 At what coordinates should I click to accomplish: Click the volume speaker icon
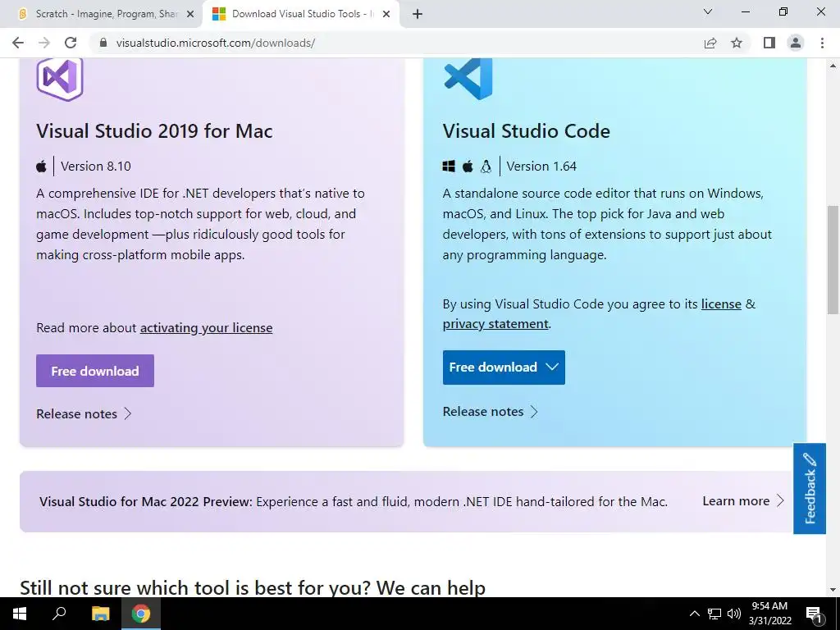tap(734, 614)
